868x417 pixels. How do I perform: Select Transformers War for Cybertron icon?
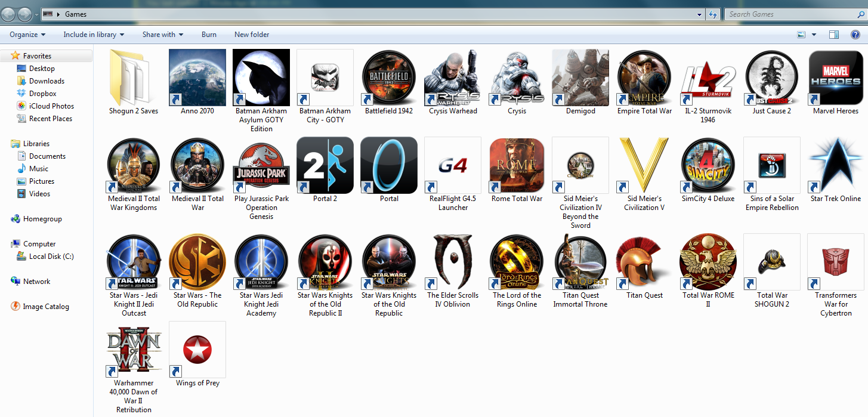click(836, 262)
